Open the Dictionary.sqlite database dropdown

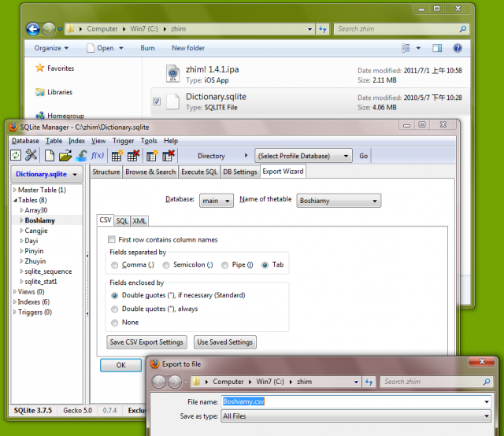(x=47, y=174)
